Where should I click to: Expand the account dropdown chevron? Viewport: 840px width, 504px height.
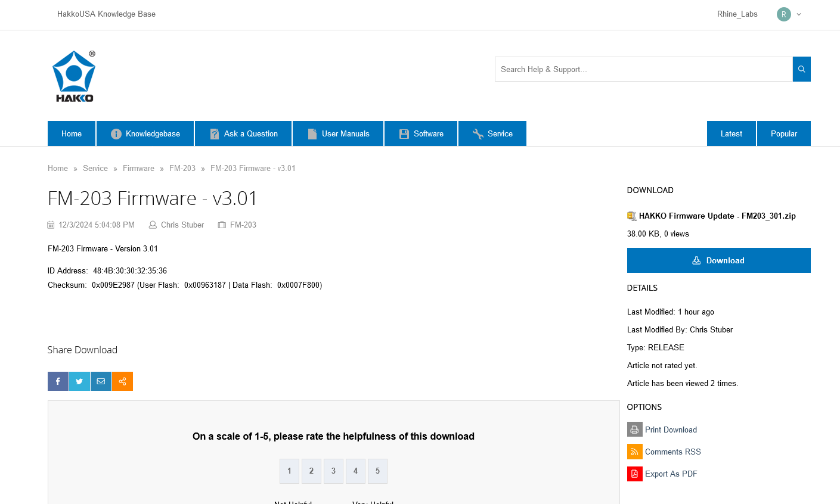(799, 14)
